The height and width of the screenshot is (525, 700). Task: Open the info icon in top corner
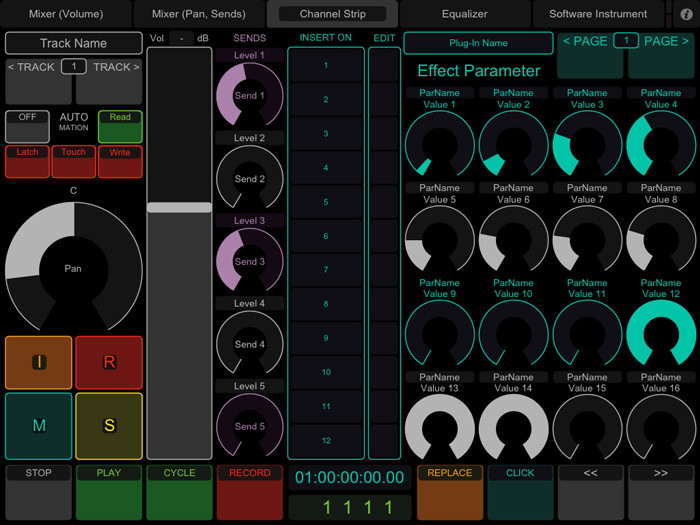[x=686, y=14]
